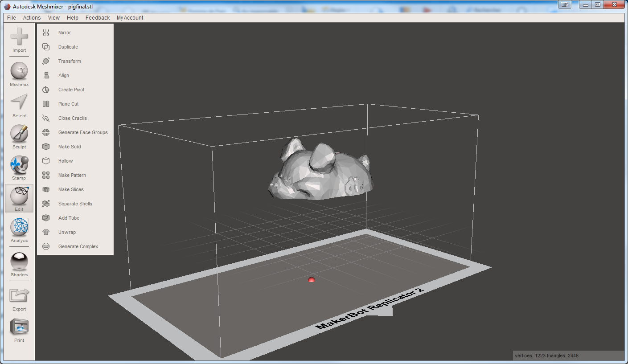Select the Plane Cut label
Image resolution: width=628 pixels, height=364 pixels.
69,104
